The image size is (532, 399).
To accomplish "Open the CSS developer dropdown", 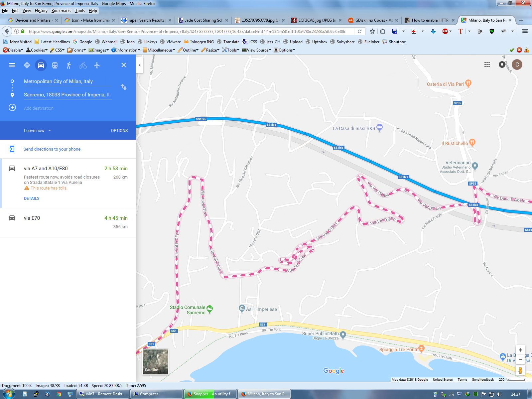I will click(57, 50).
